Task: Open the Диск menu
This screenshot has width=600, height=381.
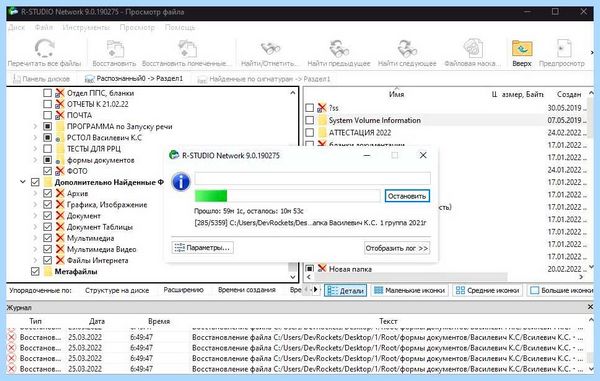Action: coord(16,28)
